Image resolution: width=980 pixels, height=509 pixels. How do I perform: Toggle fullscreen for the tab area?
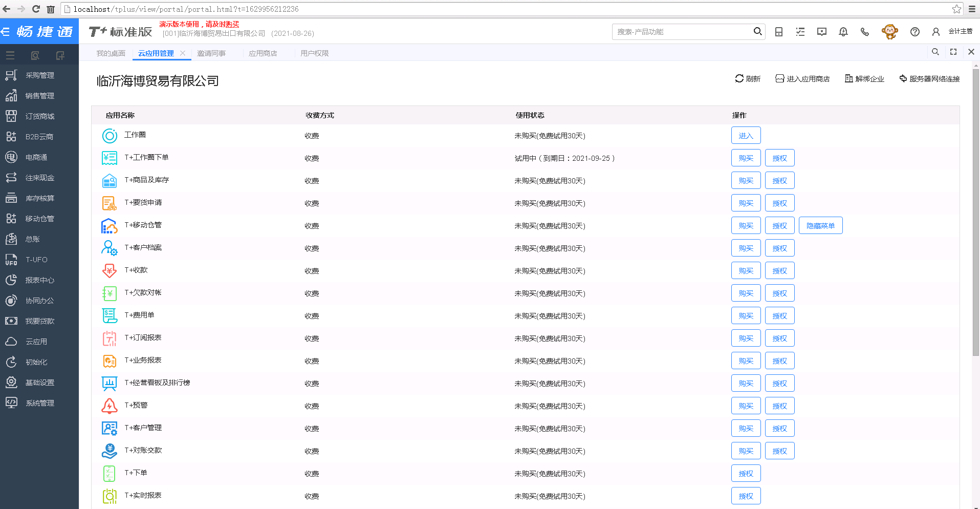(953, 52)
